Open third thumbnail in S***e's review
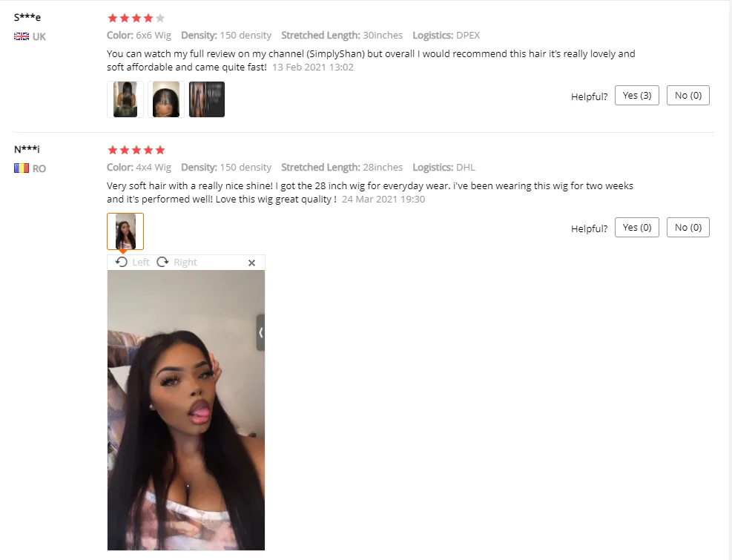 (207, 99)
